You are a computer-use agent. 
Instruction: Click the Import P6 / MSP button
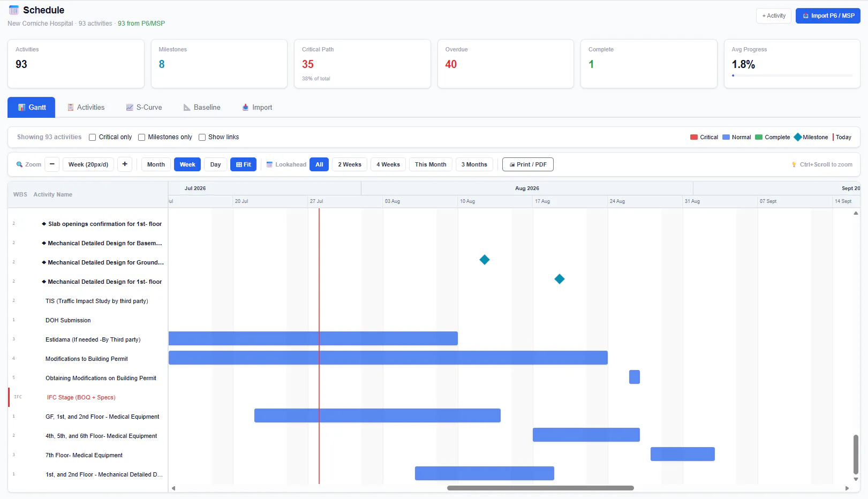tap(828, 16)
